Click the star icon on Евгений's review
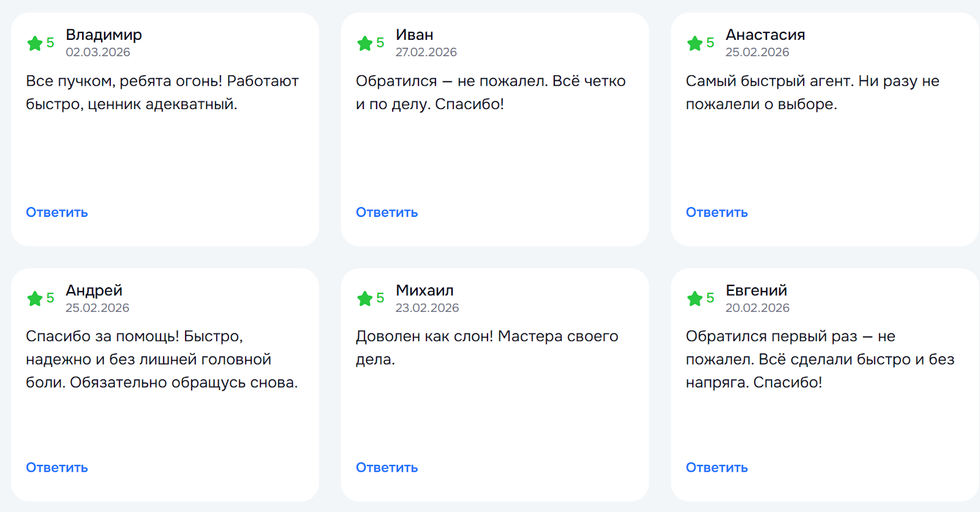Screen dimensions: 980x512 pyautogui.click(x=694, y=298)
